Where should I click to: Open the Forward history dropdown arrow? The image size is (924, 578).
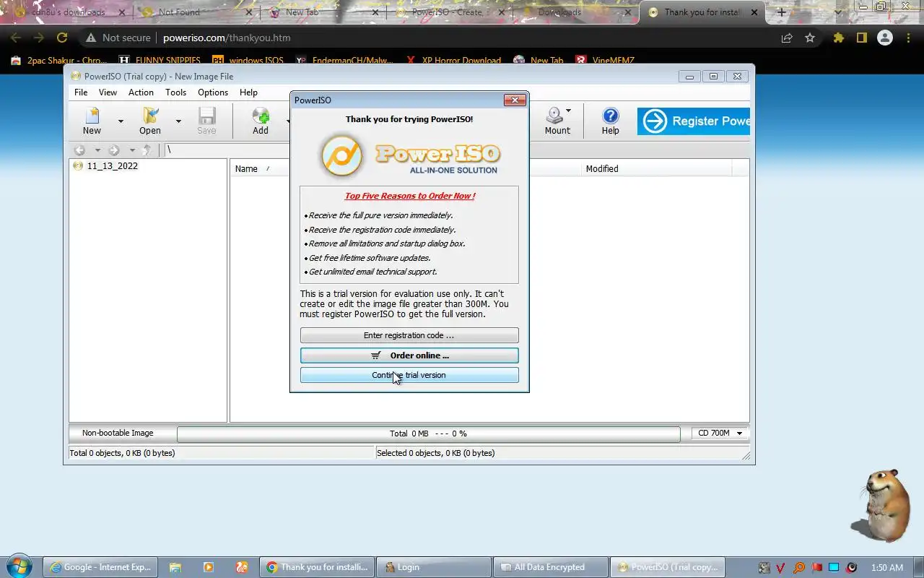click(x=132, y=150)
